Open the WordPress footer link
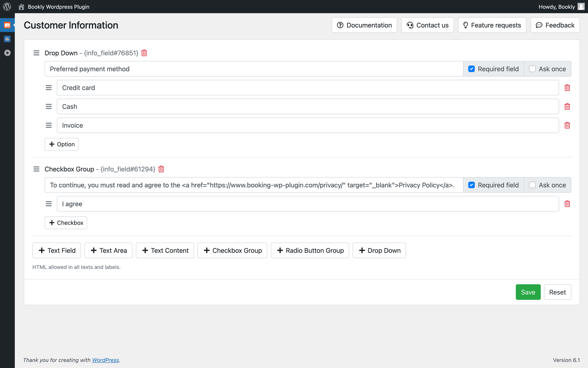This screenshot has width=588, height=368. [x=105, y=360]
